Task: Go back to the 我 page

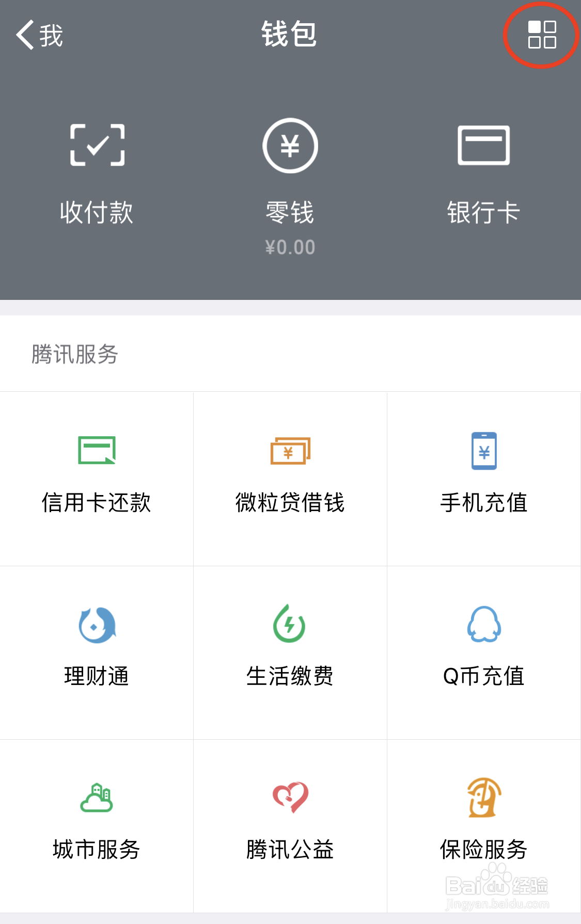Action: [x=39, y=35]
